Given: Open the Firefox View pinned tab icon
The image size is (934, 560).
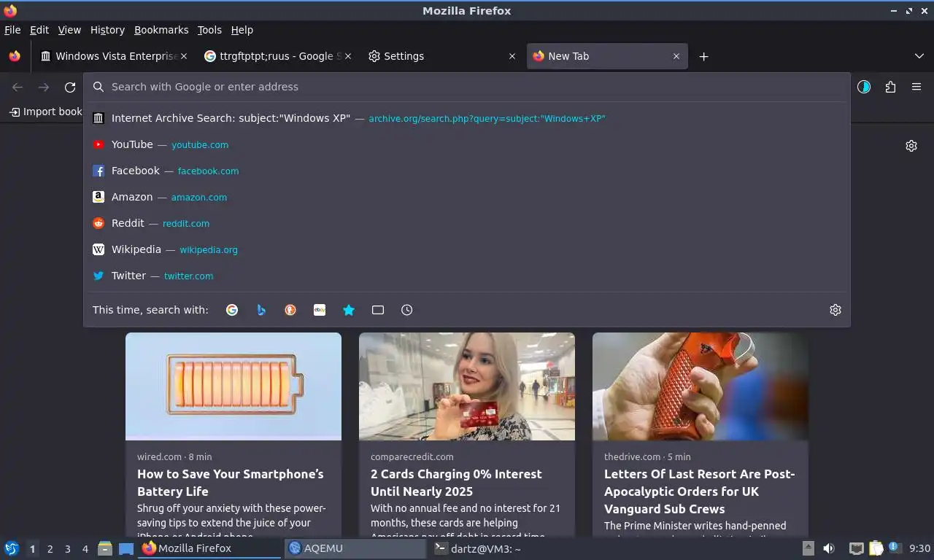Looking at the screenshot, I should click(x=15, y=56).
